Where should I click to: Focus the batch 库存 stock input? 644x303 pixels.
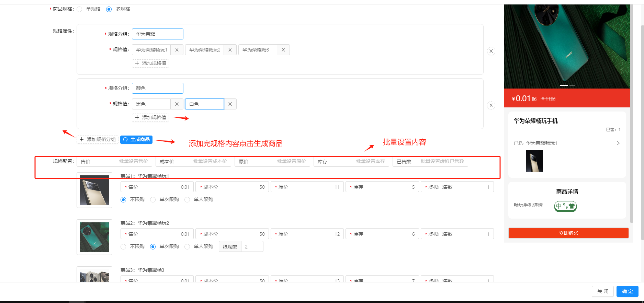351,161
